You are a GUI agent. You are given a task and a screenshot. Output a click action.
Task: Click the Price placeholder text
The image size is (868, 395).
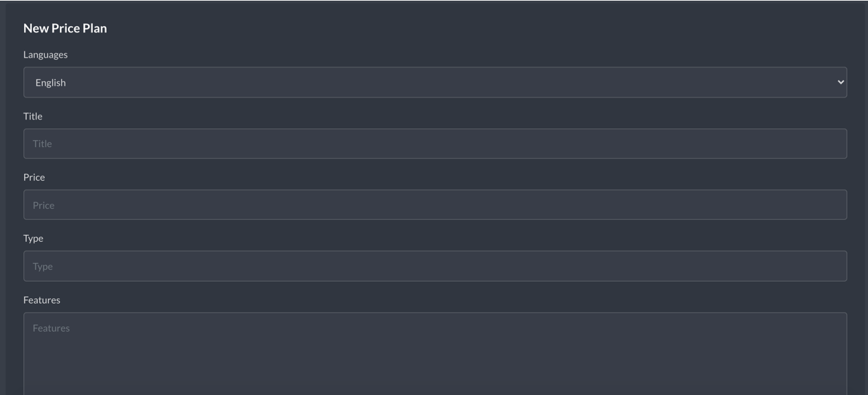(43, 205)
